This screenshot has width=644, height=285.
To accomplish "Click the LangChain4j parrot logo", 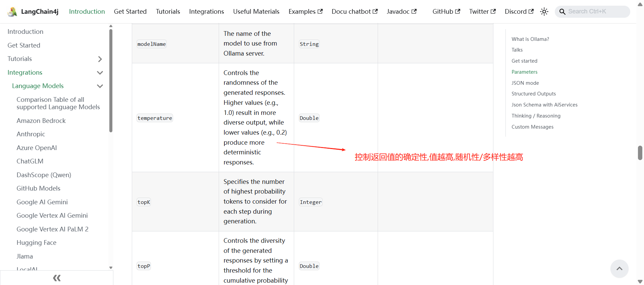I will pos(12,12).
